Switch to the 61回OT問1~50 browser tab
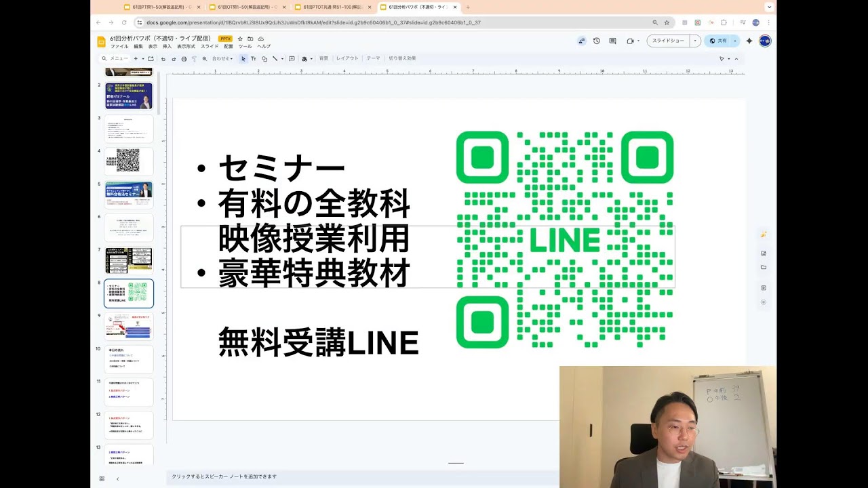 248,7
